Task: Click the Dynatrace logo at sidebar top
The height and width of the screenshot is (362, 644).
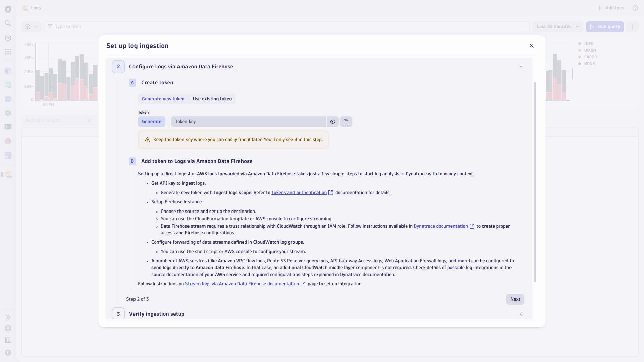Action: (x=8, y=9)
